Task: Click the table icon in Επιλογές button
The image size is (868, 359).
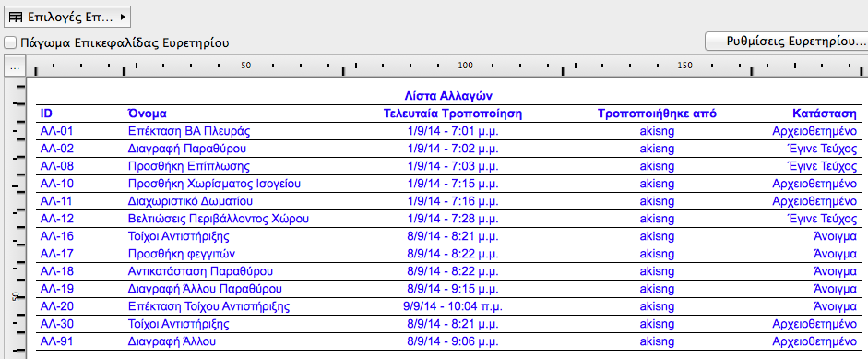Action: (16, 18)
